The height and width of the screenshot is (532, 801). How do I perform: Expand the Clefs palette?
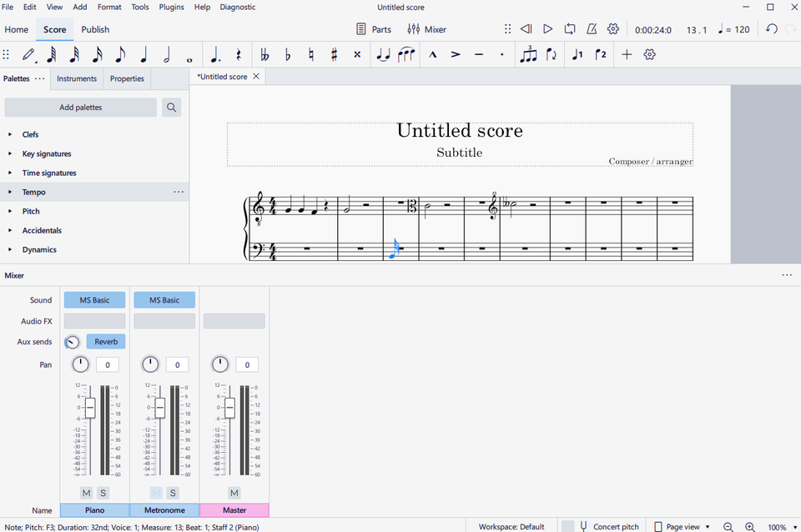30,134
